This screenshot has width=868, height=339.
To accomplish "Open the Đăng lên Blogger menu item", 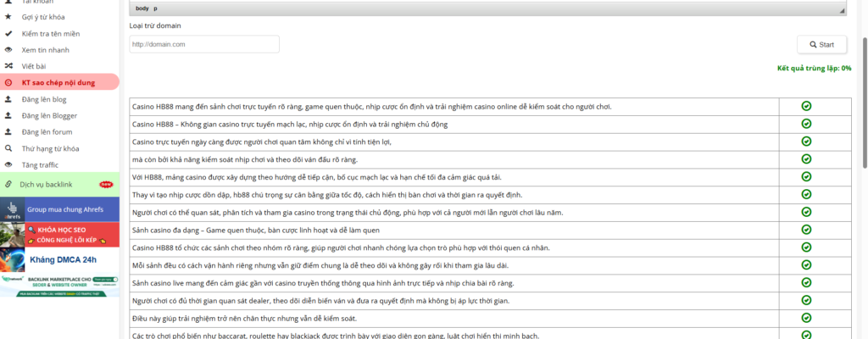I will 49,115.
